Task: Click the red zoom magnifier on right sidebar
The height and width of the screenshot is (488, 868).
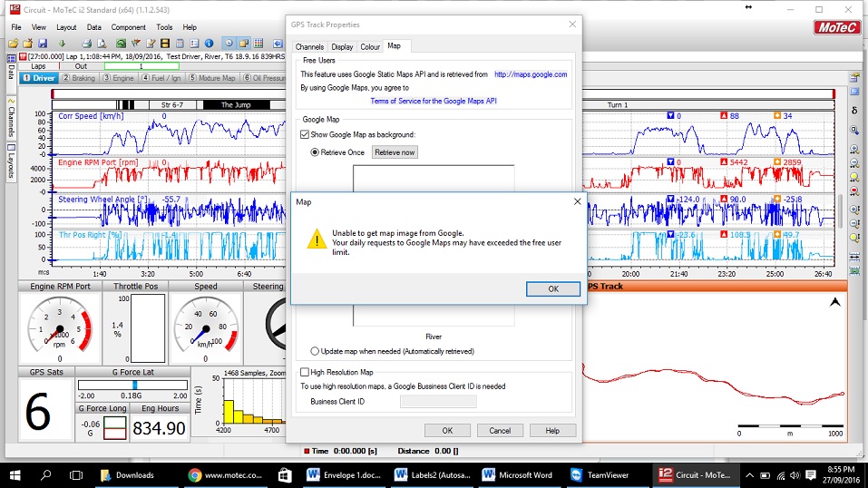Action: [854, 191]
